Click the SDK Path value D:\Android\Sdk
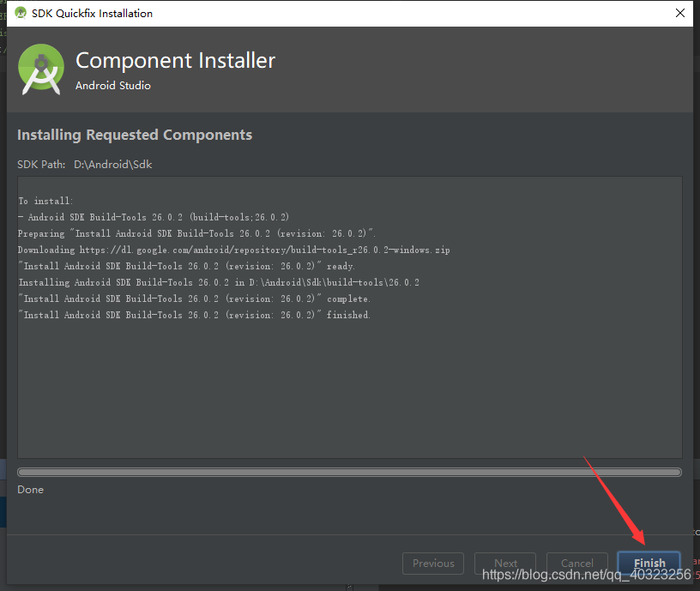Viewport: 700px width, 591px height. pyautogui.click(x=113, y=165)
